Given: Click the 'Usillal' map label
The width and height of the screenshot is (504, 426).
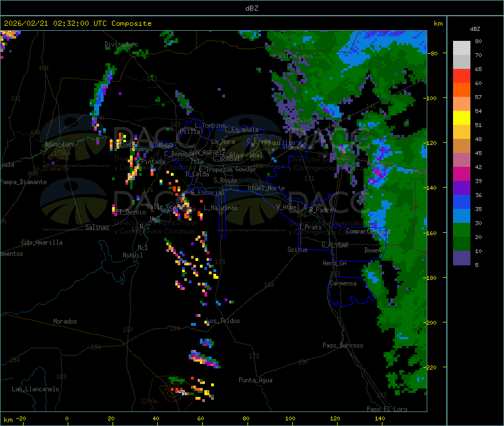Looking at the screenshot, I should tap(192, 132).
